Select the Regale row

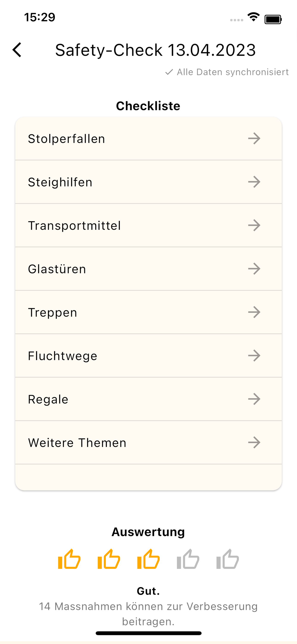[x=148, y=399]
